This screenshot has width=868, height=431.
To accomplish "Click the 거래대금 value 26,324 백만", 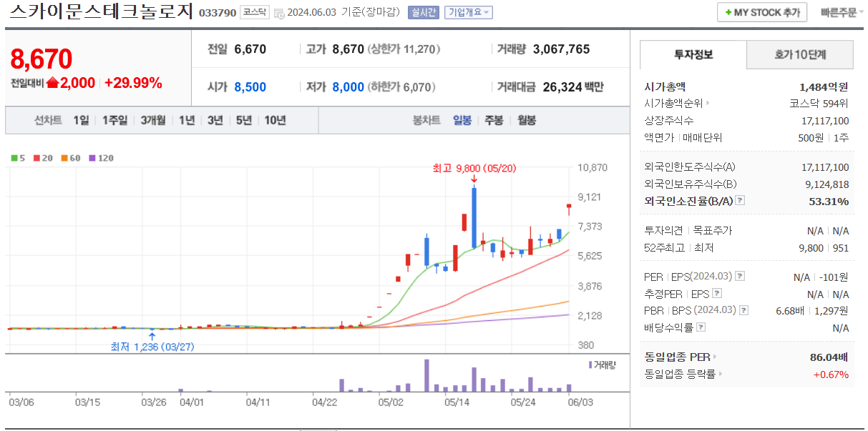I will tap(572, 87).
